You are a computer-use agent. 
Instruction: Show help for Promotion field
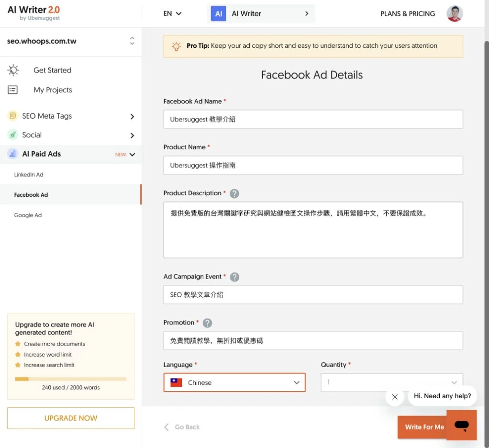coord(207,323)
